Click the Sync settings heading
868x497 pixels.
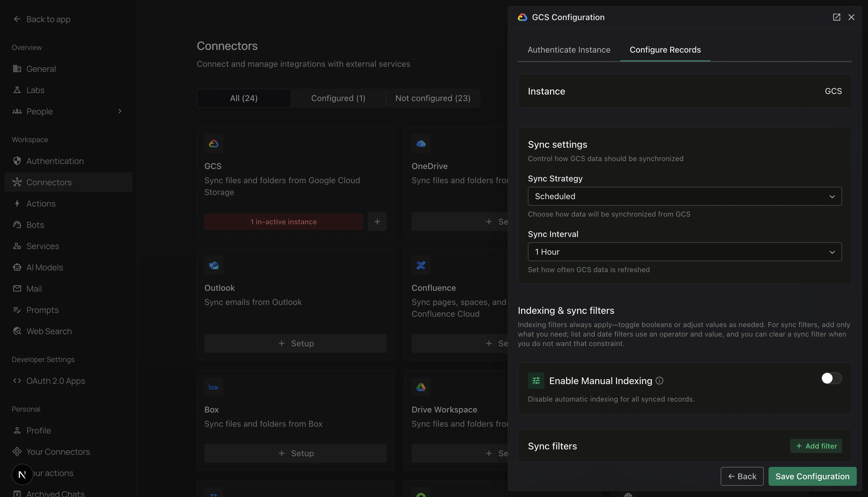point(558,144)
